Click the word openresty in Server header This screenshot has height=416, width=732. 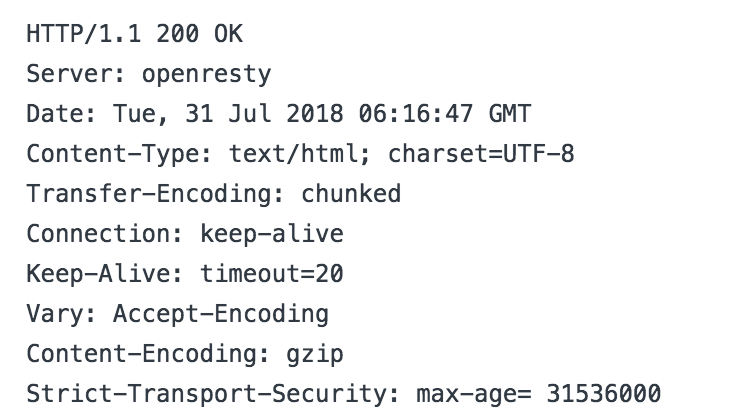(x=206, y=75)
